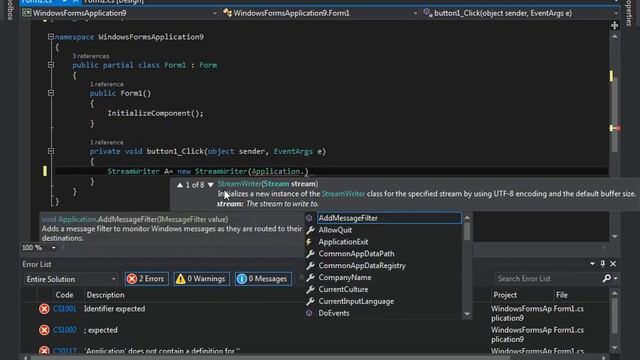
Task: Click the AllowQuit property wrench icon
Action: click(310, 230)
